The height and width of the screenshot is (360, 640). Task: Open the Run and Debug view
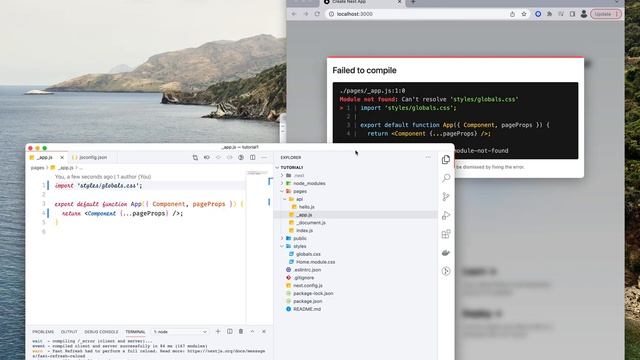point(446,216)
